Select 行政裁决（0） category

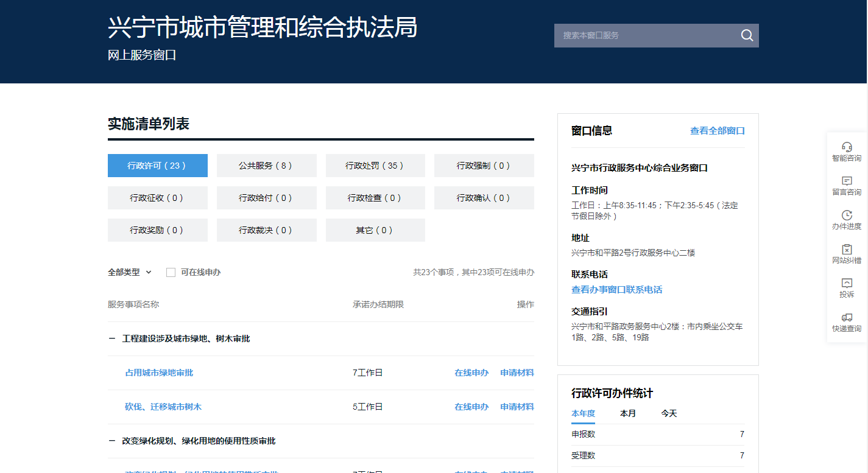(267, 230)
